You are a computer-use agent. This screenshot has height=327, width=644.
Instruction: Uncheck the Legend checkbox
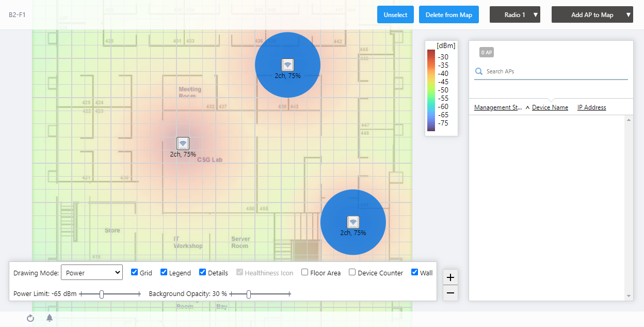pos(164,272)
